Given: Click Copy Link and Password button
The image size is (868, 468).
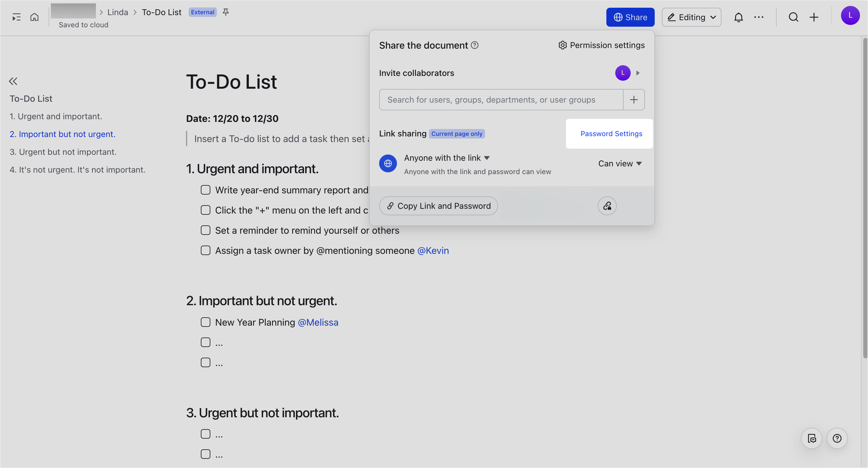Looking at the screenshot, I should pos(438,206).
